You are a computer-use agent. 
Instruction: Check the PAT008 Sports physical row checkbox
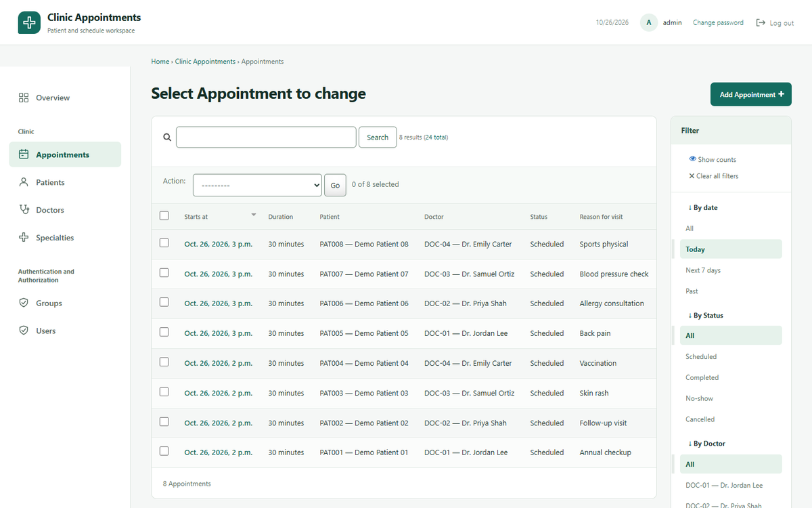click(164, 242)
